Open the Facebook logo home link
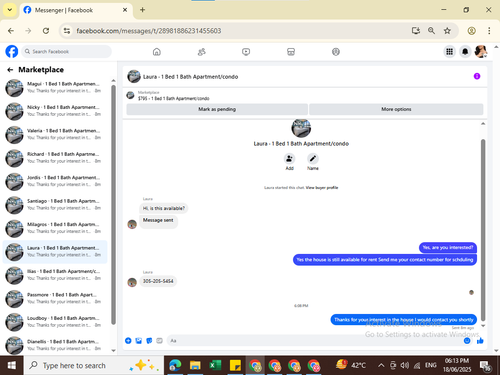Viewport: 500px width, 375px height. (12, 52)
